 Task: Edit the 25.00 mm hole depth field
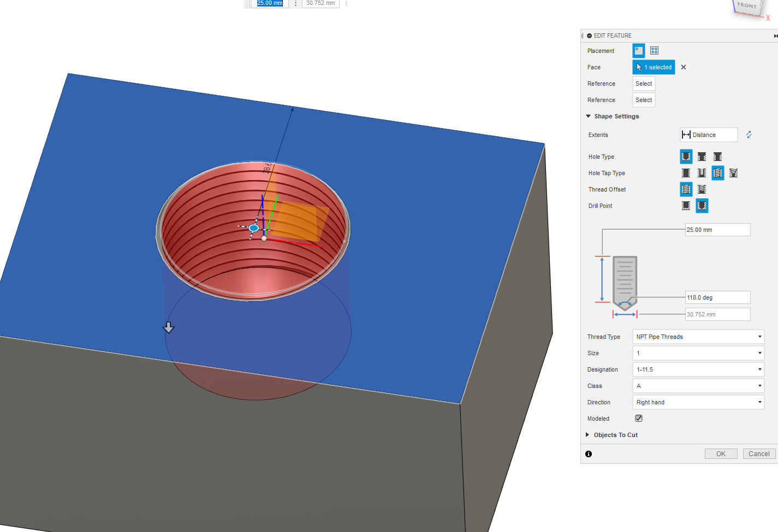(717, 230)
